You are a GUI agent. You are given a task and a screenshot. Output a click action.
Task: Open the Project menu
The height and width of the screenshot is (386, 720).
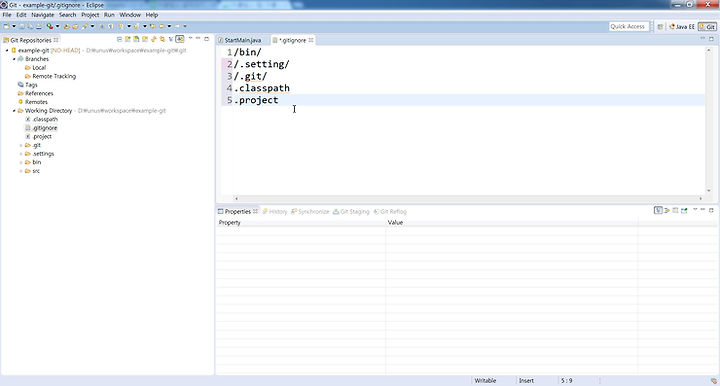90,15
